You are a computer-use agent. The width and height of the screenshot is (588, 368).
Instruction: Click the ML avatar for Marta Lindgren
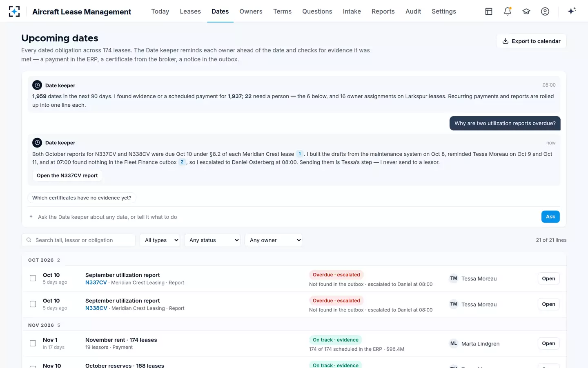click(x=454, y=343)
